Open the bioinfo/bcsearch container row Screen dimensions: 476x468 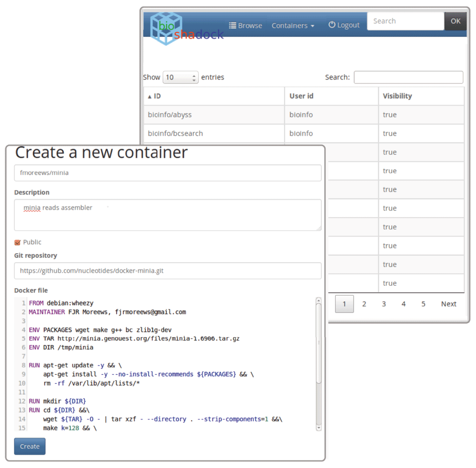click(175, 133)
